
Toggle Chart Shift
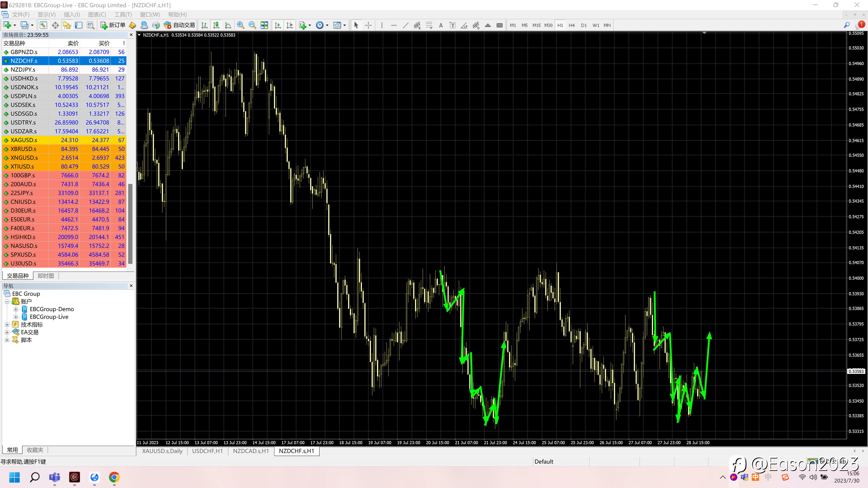pyautogui.click(x=289, y=25)
